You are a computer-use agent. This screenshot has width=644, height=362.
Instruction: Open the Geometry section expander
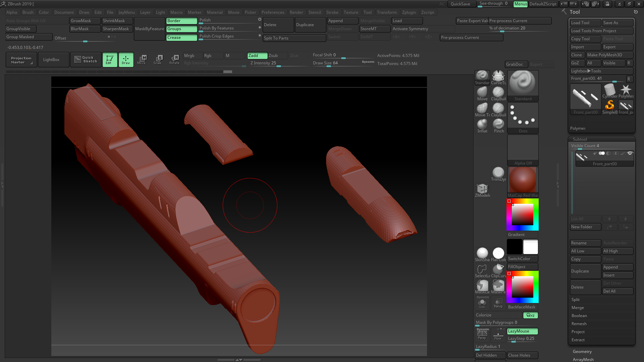point(582,351)
